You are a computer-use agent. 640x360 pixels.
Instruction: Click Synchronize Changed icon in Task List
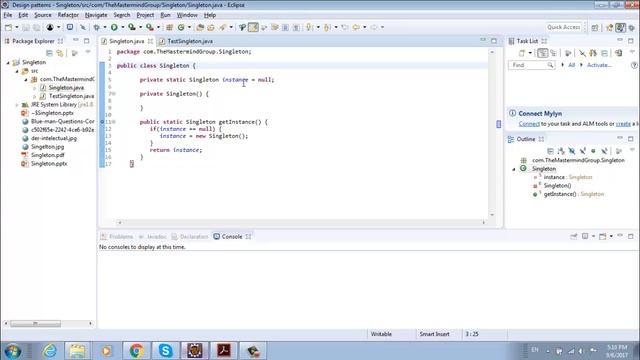pyautogui.click(x=593, y=53)
